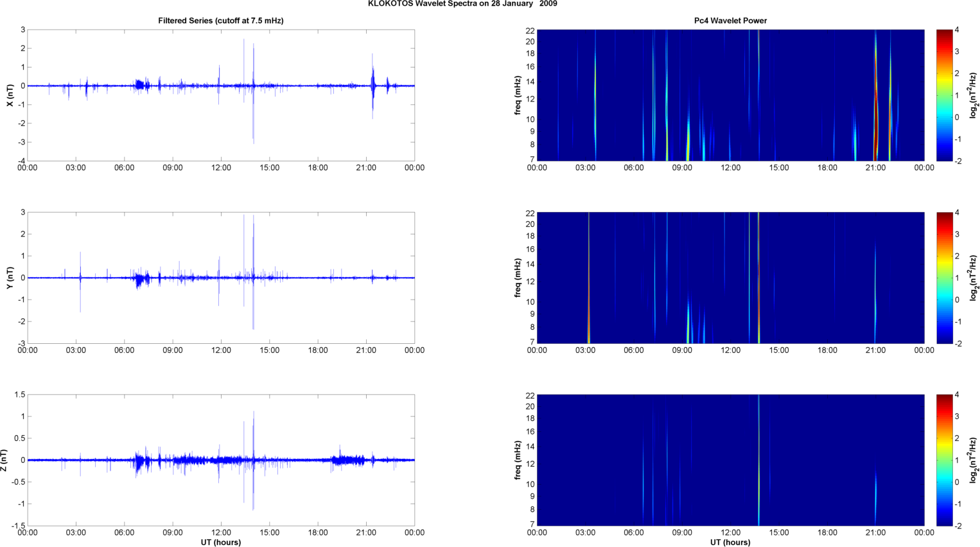980x547 pixels.
Task: Click the red 03:00 streak in middle spectrogram
Action: pos(588,302)
